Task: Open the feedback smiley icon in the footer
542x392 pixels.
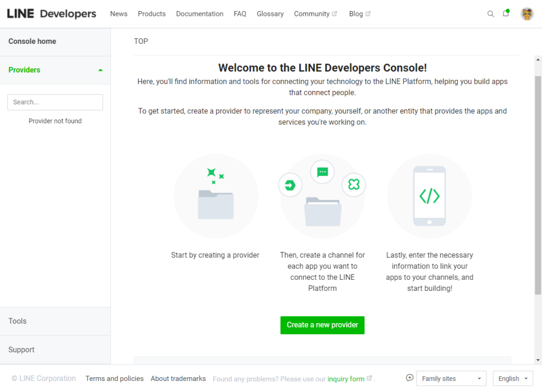Action: [x=409, y=378]
